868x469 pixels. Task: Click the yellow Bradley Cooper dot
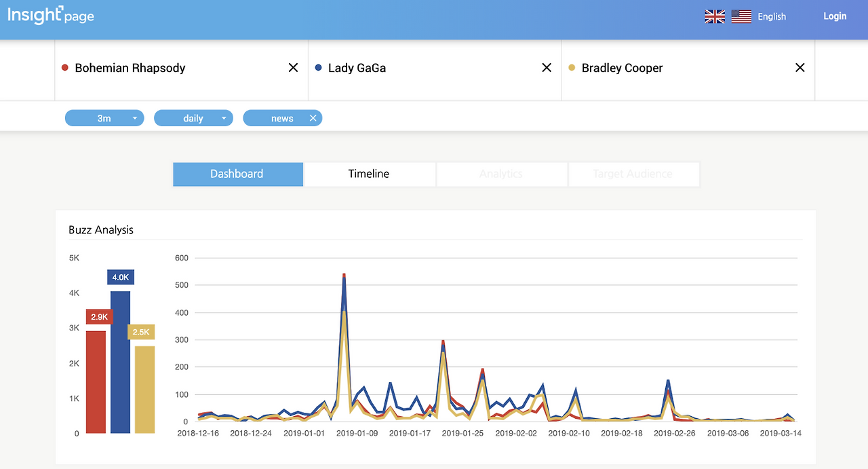[x=572, y=68]
